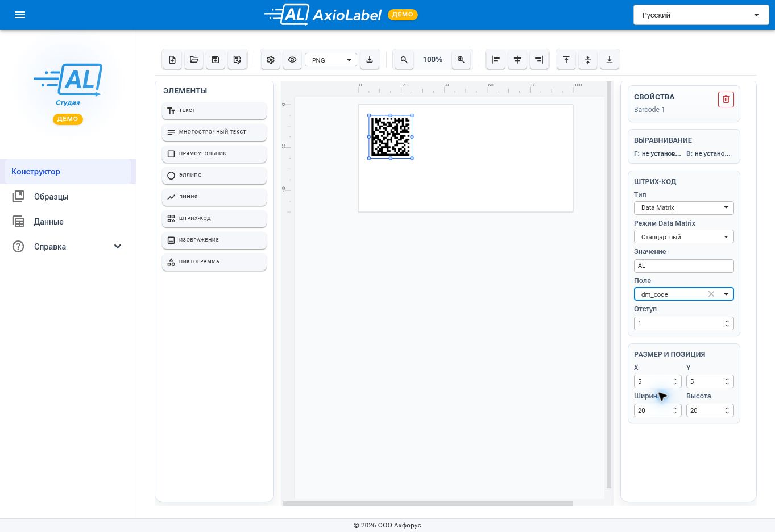Add a Многострочный текст element

pyautogui.click(x=214, y=132)
